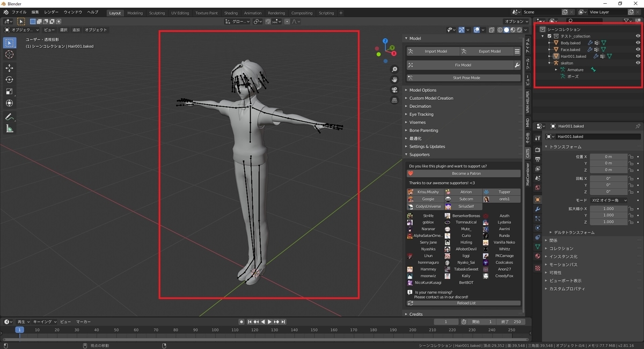This screenshot has width=644, height=349.
Task: Choose the Rotate tool
Action: click(x=9, y=79)
